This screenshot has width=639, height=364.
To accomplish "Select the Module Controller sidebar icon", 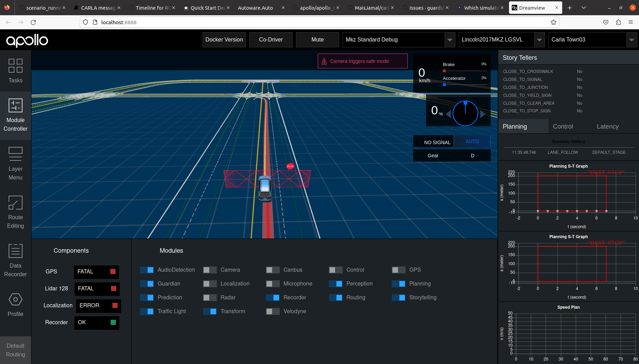I will point(15,114).
